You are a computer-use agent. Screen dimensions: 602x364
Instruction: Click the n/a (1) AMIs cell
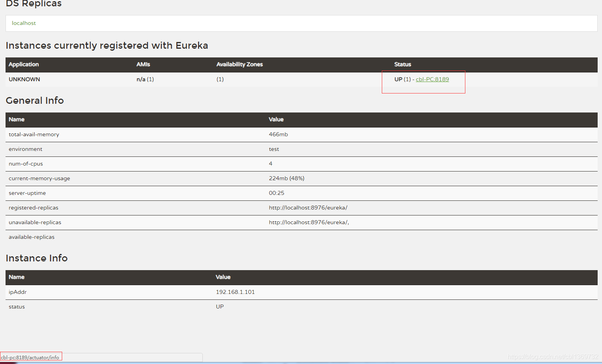point(145,79)
